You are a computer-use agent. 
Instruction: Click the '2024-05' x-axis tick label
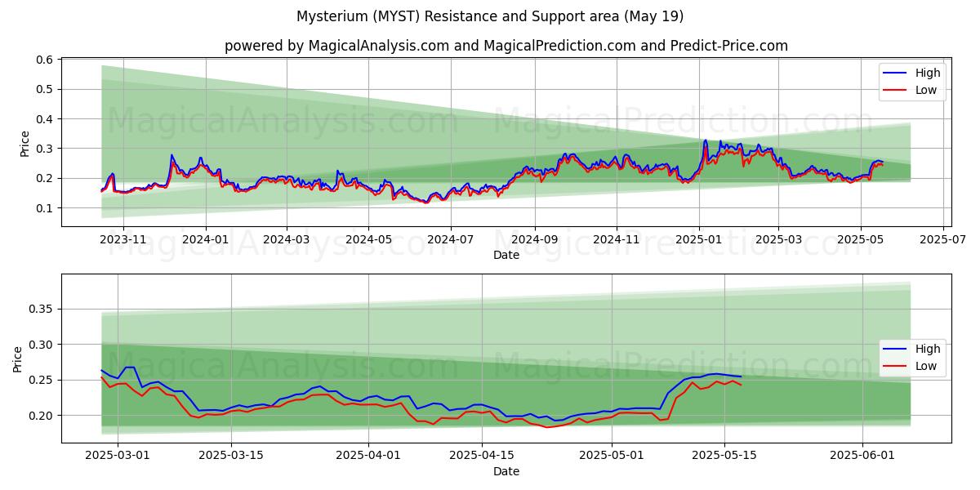coord(367,240)
